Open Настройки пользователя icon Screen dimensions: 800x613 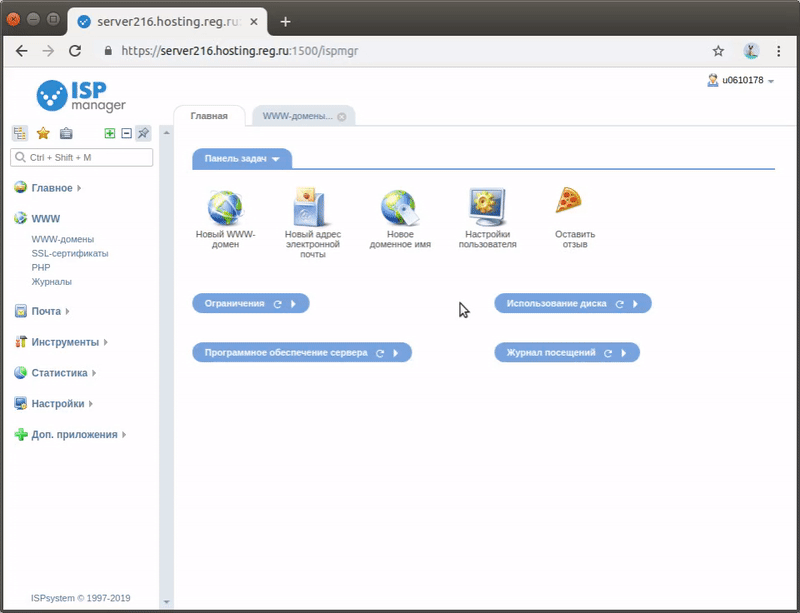pyautogui.click(x=487, y=207)
